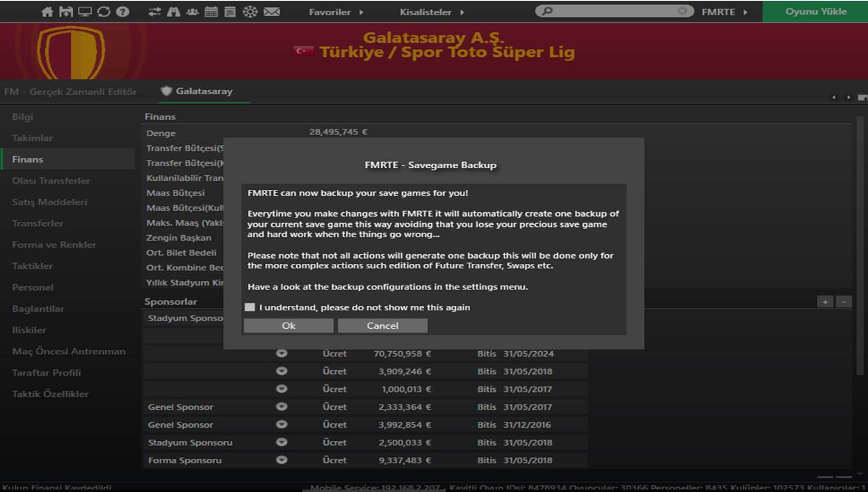Click the refresh arrows icon
The image size is (868, 492).
[x=104, y=11]
